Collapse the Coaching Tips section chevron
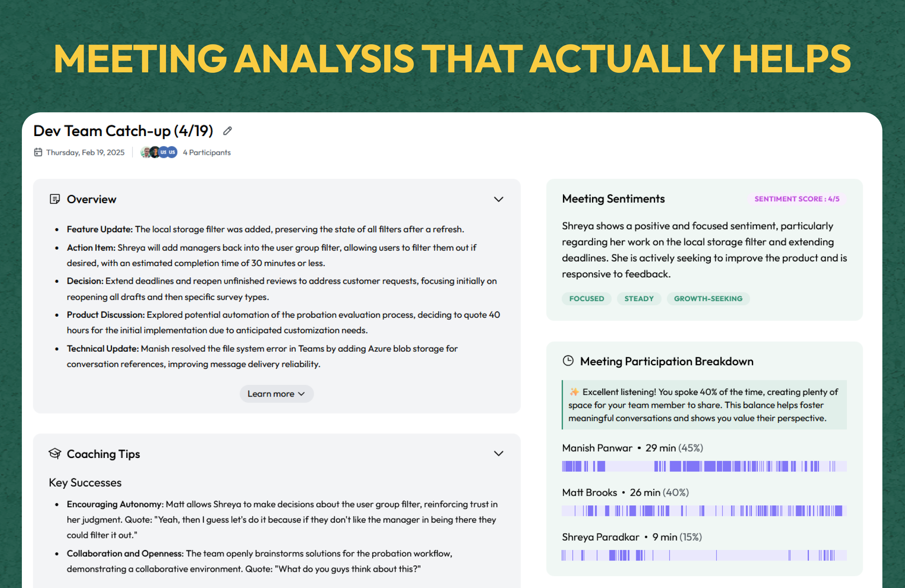Image resolution: width=905 pixels, height=588 pixels. pyautogui.click(x=498, y=453)
